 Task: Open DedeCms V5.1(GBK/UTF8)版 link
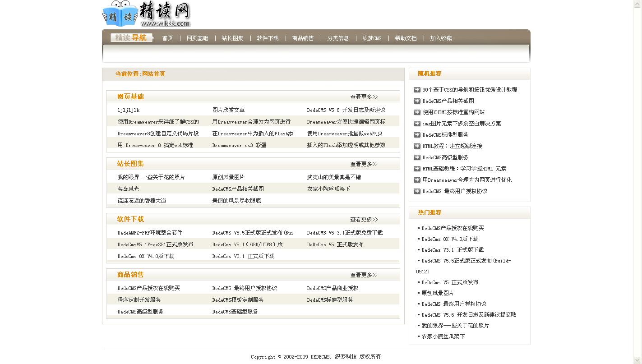(x=247, y=244)
